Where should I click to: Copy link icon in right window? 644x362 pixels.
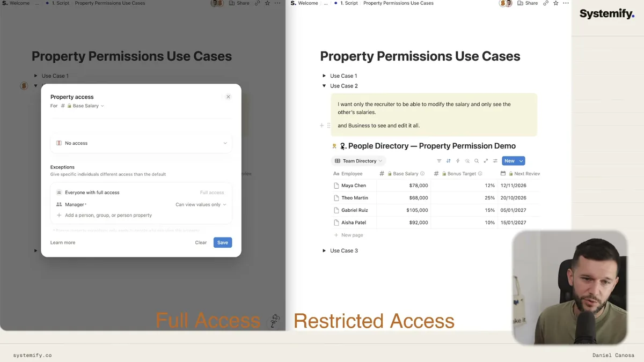click(x=546, y=3)
